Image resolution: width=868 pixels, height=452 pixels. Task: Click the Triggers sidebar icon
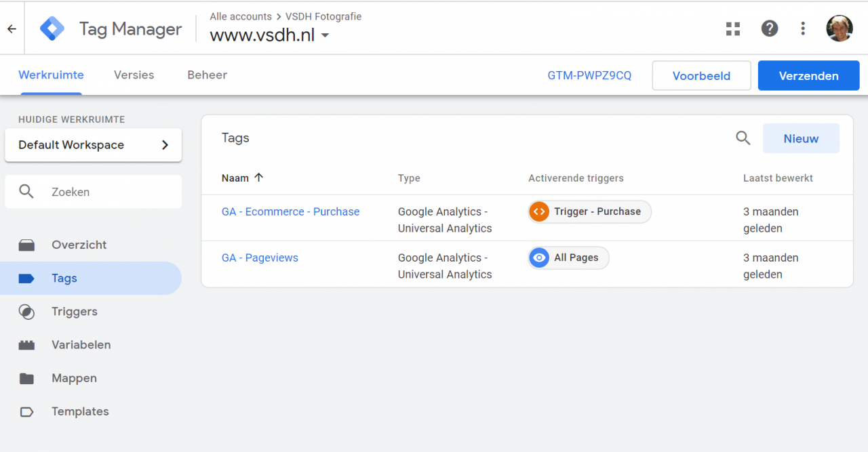coord(26,312)
